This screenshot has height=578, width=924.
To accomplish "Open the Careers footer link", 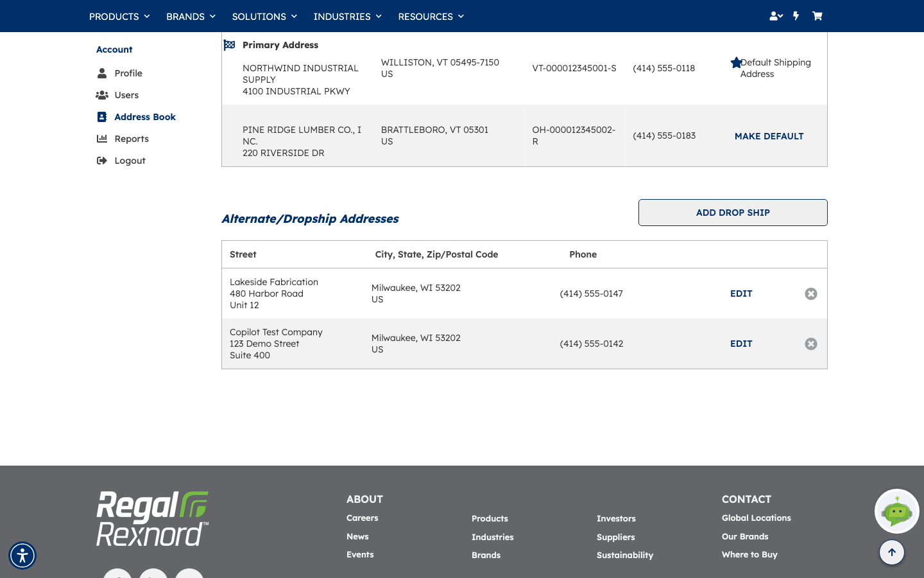I will [x=363, y=518].
